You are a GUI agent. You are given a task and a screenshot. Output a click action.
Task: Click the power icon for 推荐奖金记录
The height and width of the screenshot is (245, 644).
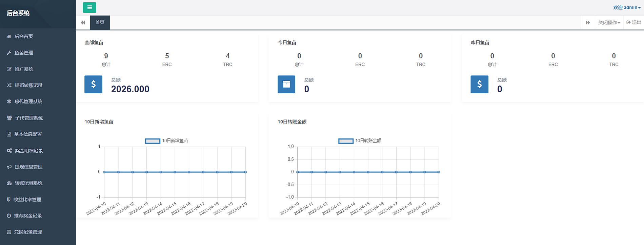click(9, 216)
